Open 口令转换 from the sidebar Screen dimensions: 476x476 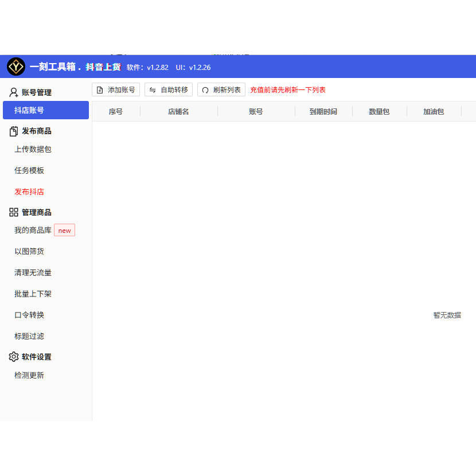point(29,315)
